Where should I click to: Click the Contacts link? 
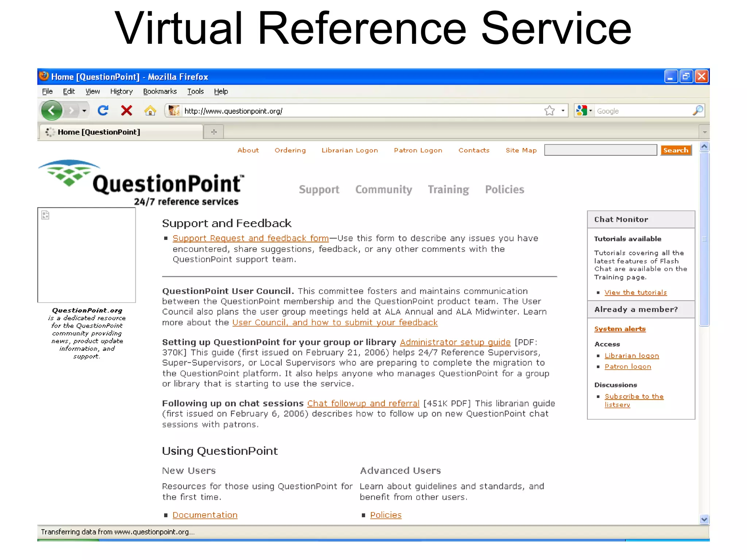click(474, 150)
